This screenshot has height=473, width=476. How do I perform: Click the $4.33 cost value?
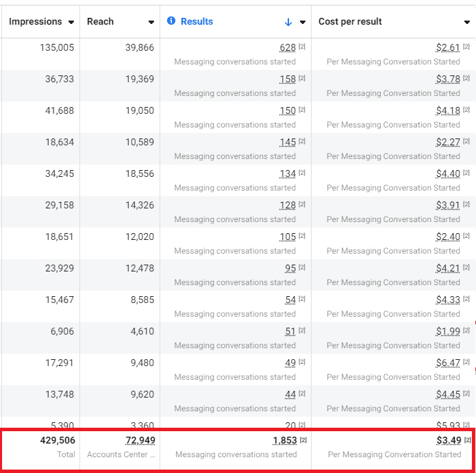tap(448, 300)
